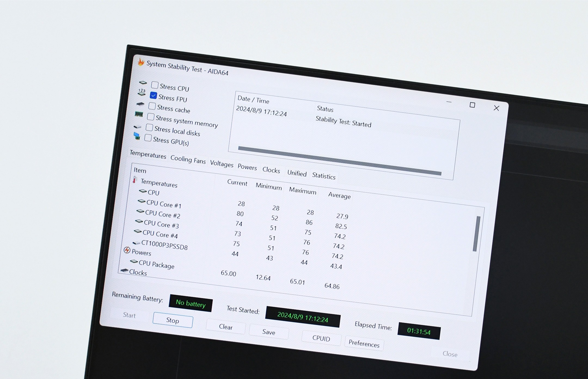Viewport: 588px width, 379px height.
Task: Click the Stress local disks drive icon
Action: point(137,127)
